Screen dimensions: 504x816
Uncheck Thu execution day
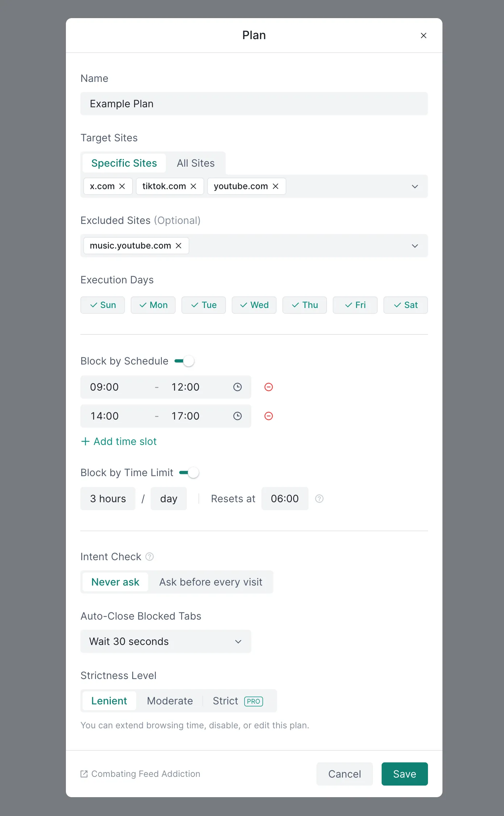point(304,305)
